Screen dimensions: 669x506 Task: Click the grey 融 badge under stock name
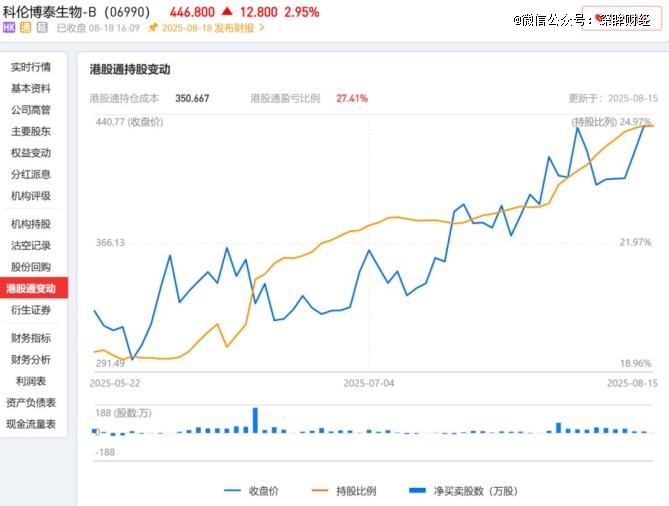coord(42,28)
